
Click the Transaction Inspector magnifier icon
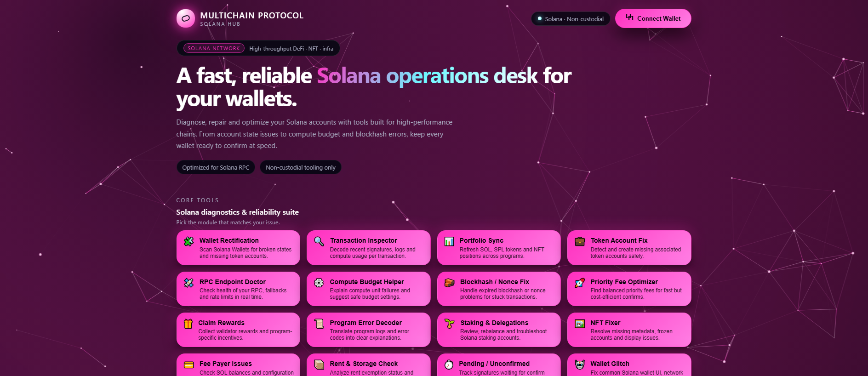(x=319, y=241)
